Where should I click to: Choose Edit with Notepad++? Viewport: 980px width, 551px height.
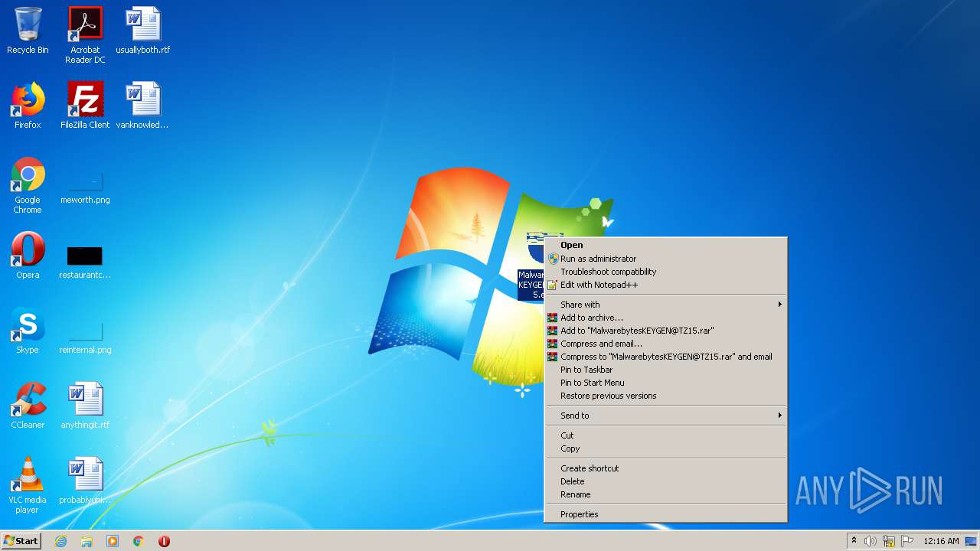click(665, 285)
